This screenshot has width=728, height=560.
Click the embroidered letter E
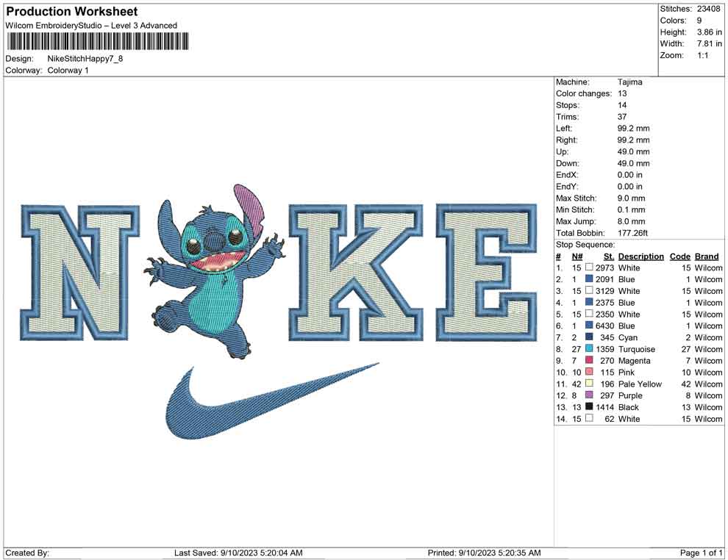pos(487,273)
